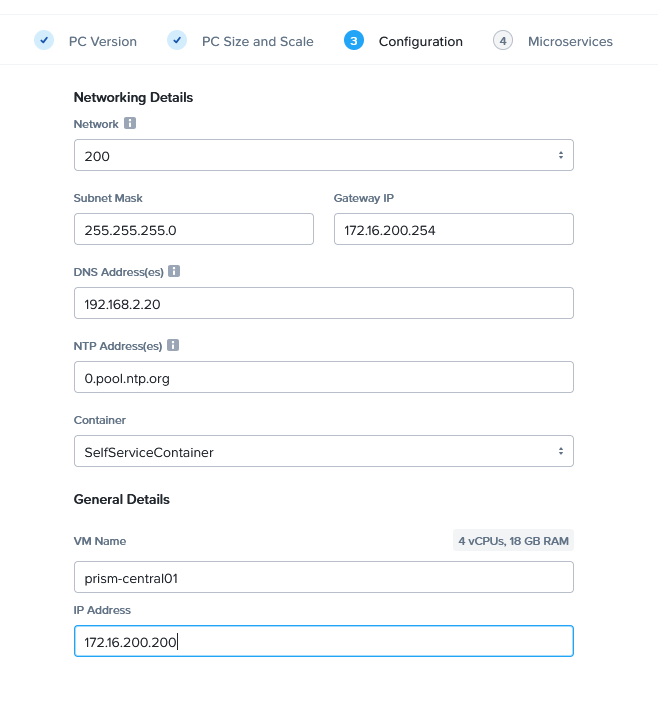Open the Microservices step
The height and width of the screenshot is (705, 658).
(x=570, y=41)
